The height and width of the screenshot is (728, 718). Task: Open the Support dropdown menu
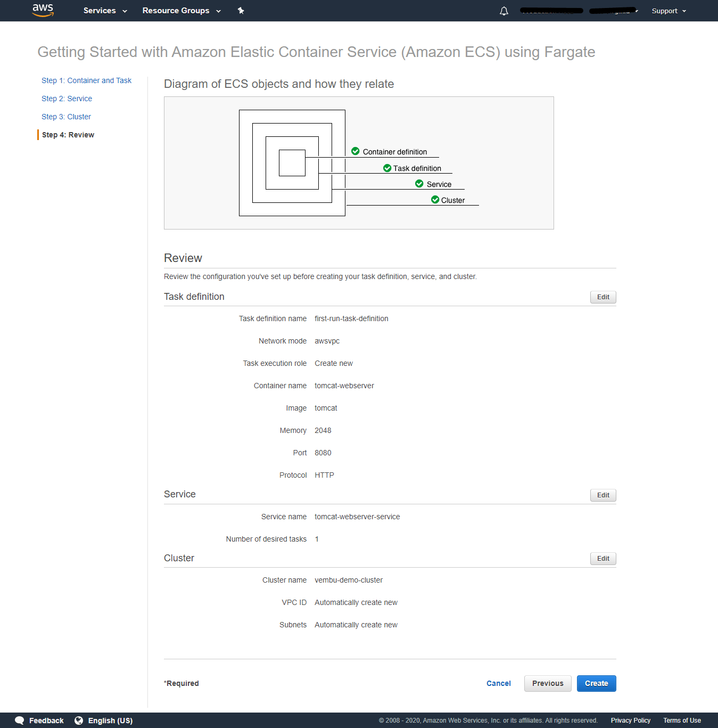point(669,11)
